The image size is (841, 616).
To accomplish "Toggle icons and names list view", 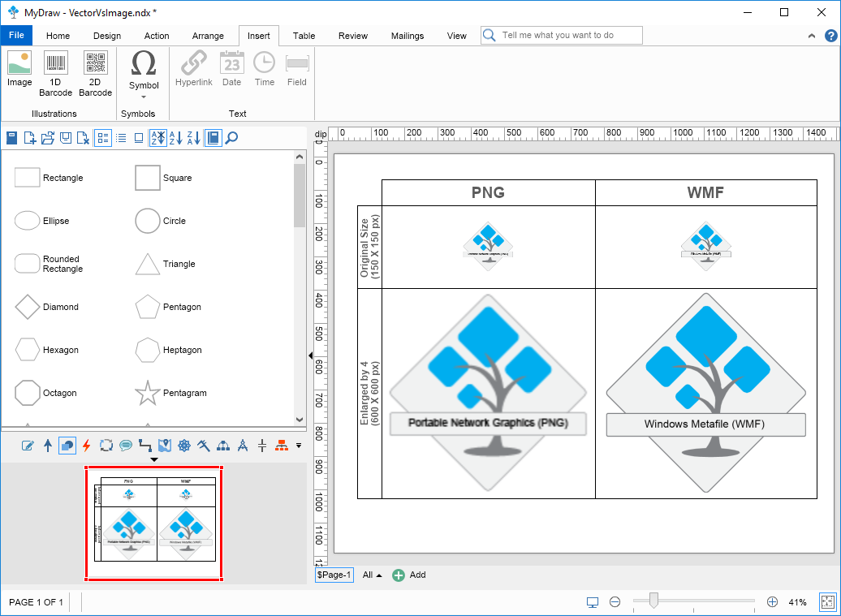I will pos(103,138).
